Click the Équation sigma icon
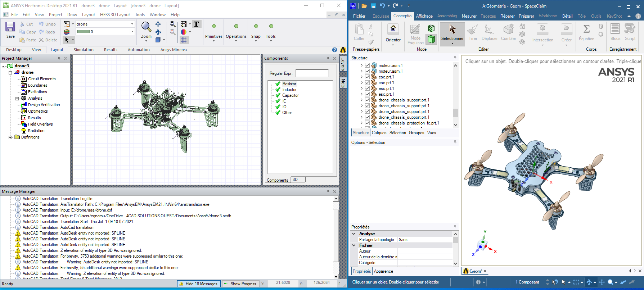This screenshot has height=290, width=644. point(586,32)
